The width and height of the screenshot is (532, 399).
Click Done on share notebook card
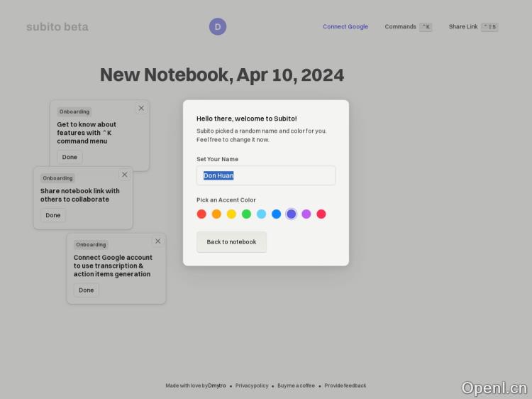(x=53, y=215)
